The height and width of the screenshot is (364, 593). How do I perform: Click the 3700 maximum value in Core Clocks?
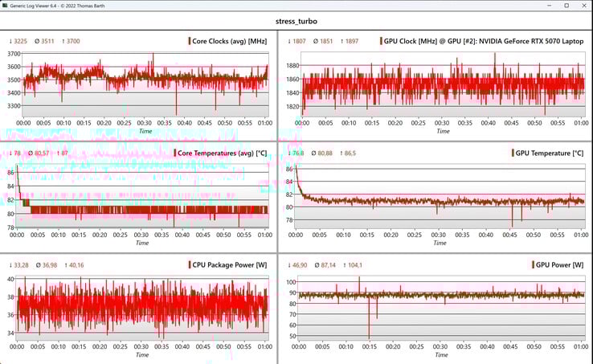pyautogui.click(x=72, y=41)
